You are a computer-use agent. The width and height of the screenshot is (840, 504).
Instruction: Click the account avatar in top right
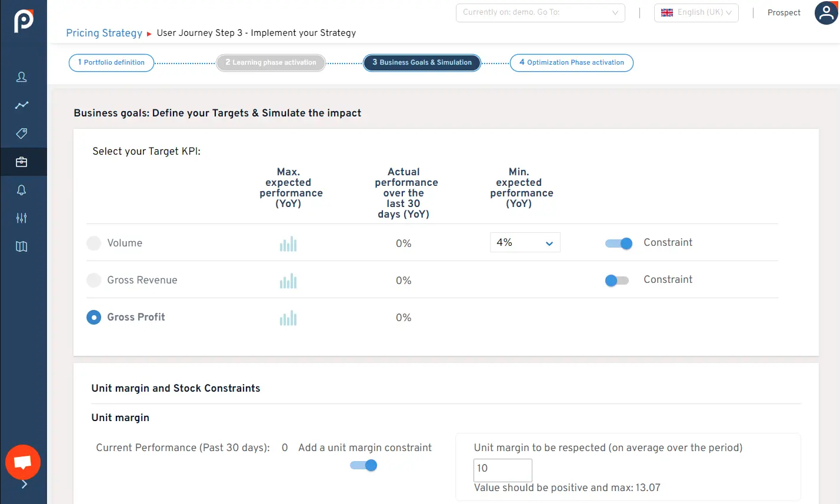point(826,13)
